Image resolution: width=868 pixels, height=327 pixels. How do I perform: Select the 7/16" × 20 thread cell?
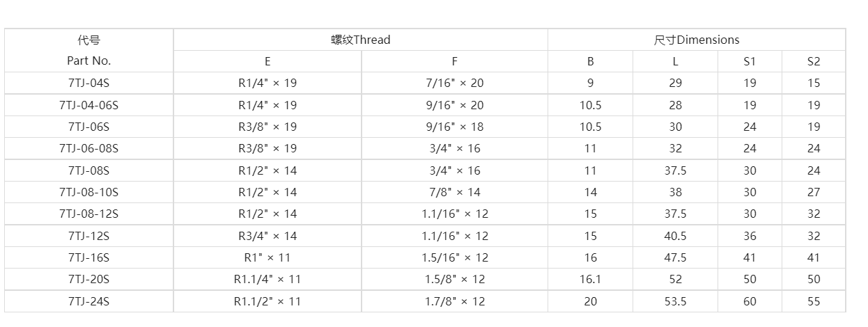click(454, 83)
